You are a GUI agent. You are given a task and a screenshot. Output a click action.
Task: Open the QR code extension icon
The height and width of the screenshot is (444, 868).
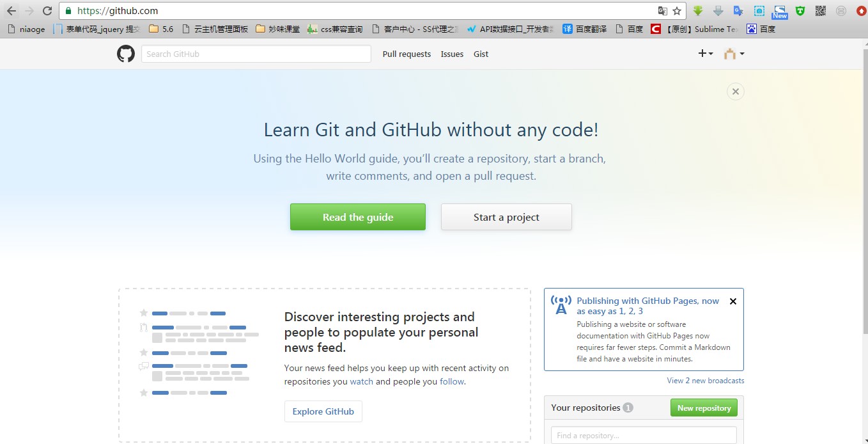[x=821, y=11]
